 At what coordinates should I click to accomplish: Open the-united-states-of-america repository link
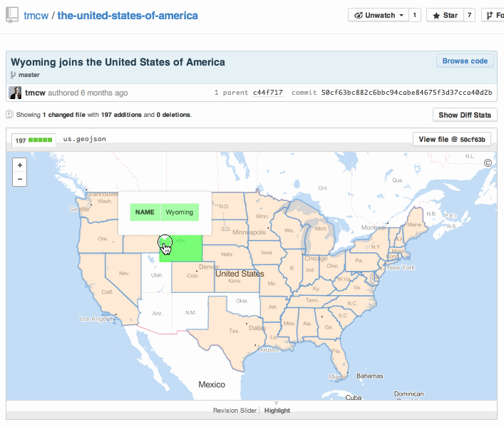click(x=128, y=16)
